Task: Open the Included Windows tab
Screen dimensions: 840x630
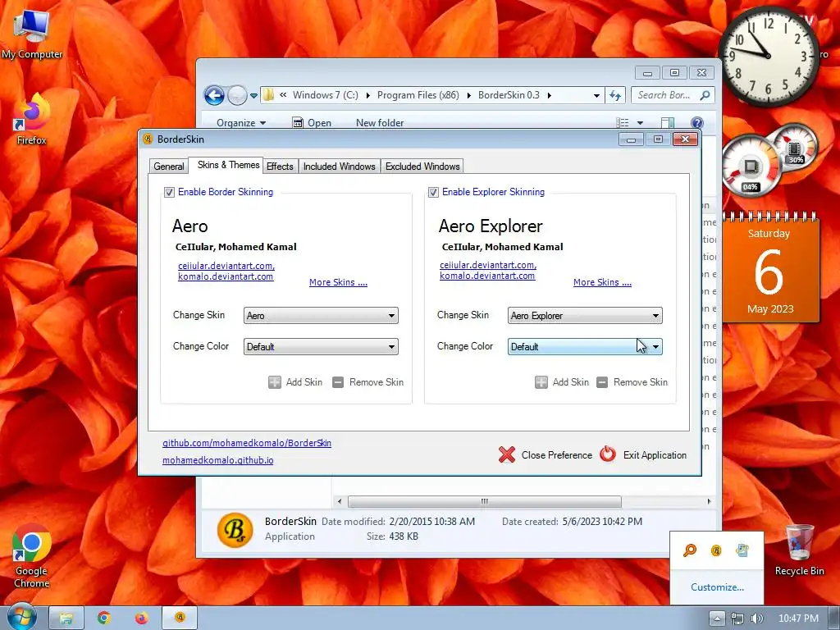Action: 339,166
